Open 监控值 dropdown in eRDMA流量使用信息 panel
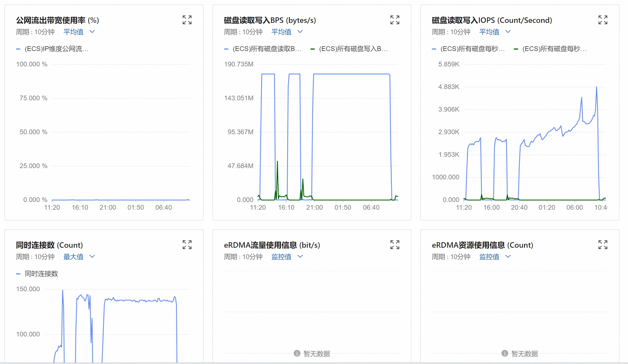This screenshot has width=628, height=364. click(x=287, y=257)
